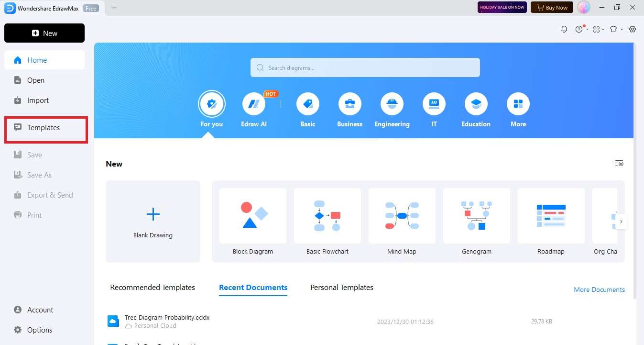Image resolution: width=644 pixels, height=345 pixels.
Task: Select the For you category icon
Action: point(212,104)
